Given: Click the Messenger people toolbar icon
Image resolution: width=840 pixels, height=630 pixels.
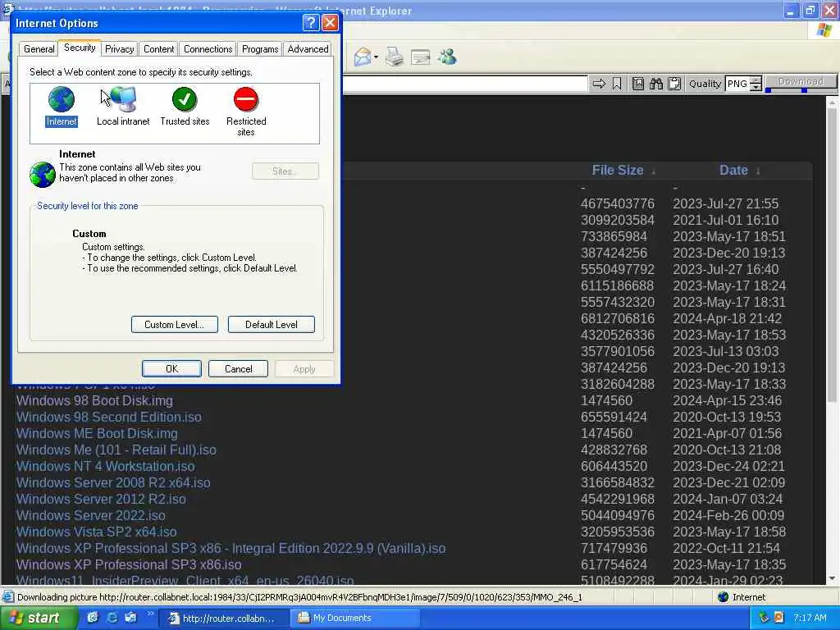Looking at the screenshot, I should click(x=447, y=57).
